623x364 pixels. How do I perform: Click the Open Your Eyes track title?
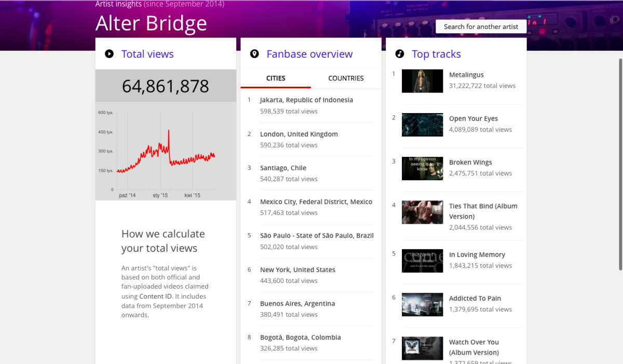coord(473,118)
